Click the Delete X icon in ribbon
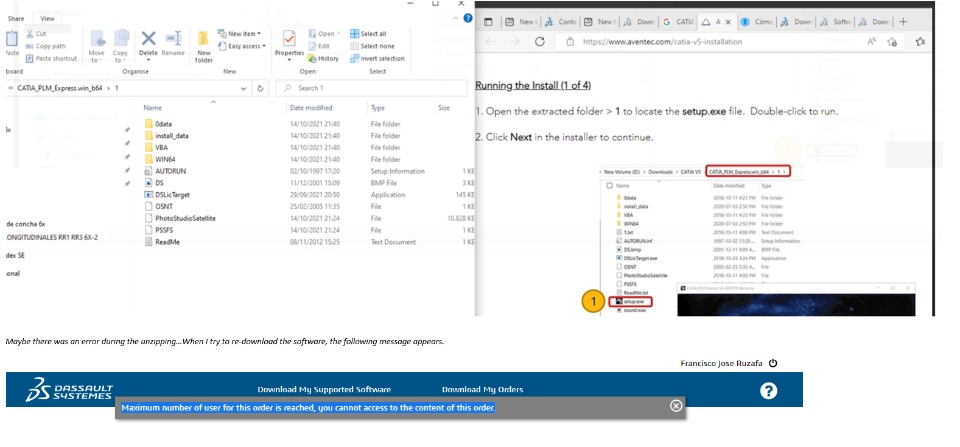The width and height of the screenshot is (960, 447). [148, 39]
